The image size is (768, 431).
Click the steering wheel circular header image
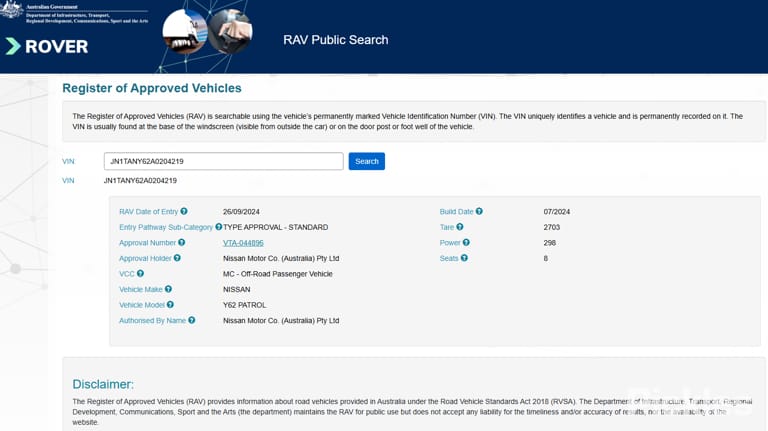click(x=231, y=31)
